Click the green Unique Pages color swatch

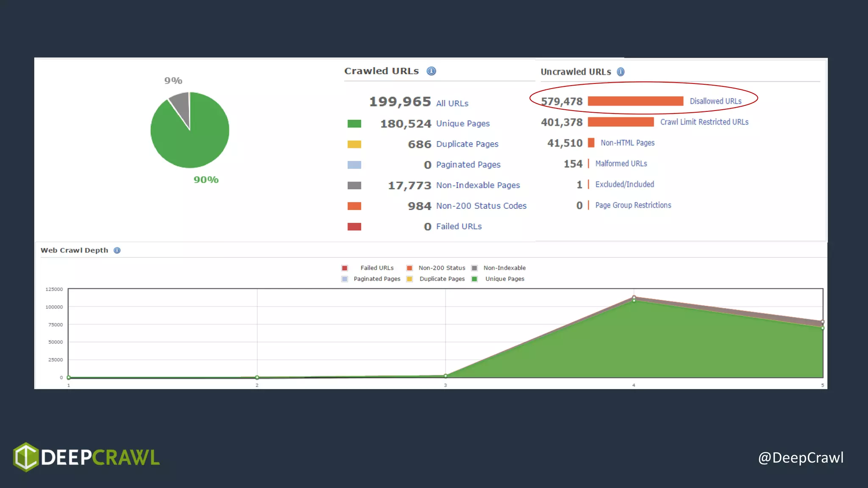354,124
